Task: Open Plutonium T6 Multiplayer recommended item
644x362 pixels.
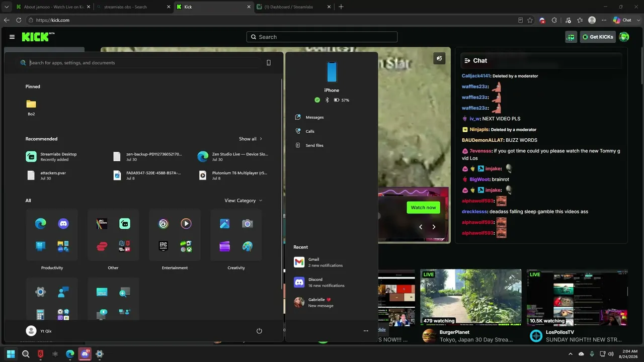Action: 233,175
